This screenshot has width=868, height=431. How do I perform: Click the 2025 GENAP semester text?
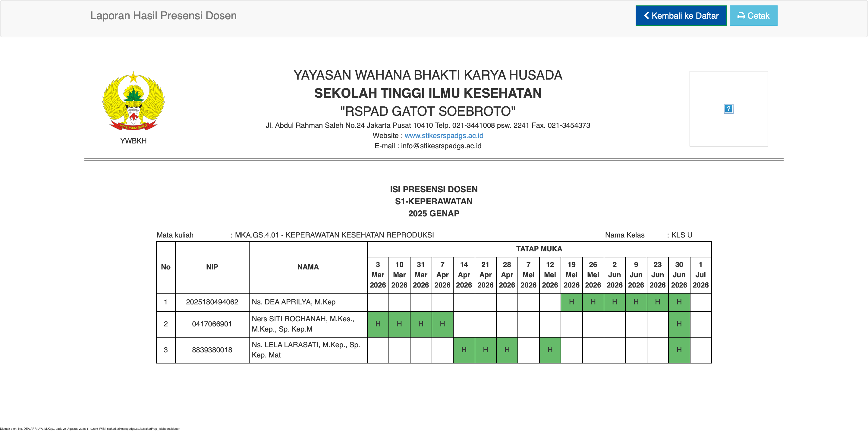(x=434, y=214)
